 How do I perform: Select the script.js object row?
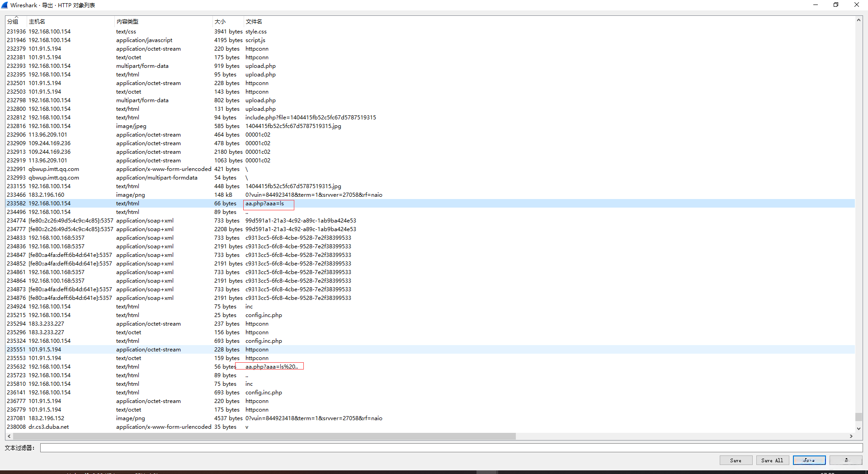(x=430, y=40)
